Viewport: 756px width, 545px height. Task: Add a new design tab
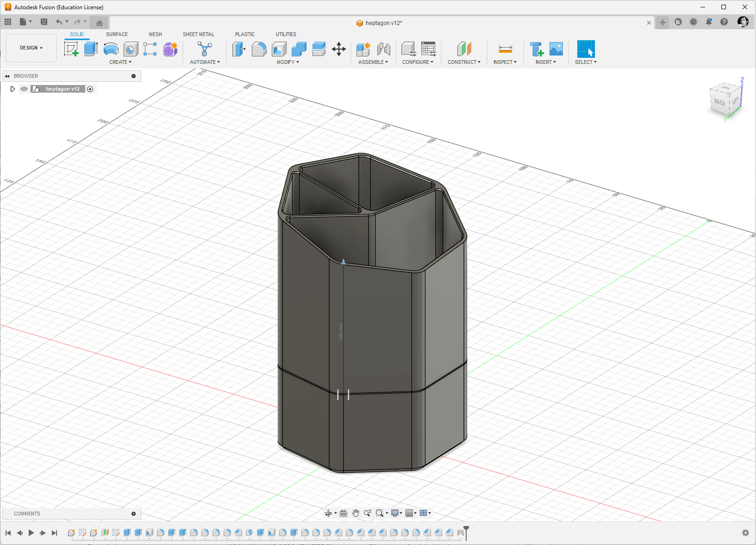662,22
